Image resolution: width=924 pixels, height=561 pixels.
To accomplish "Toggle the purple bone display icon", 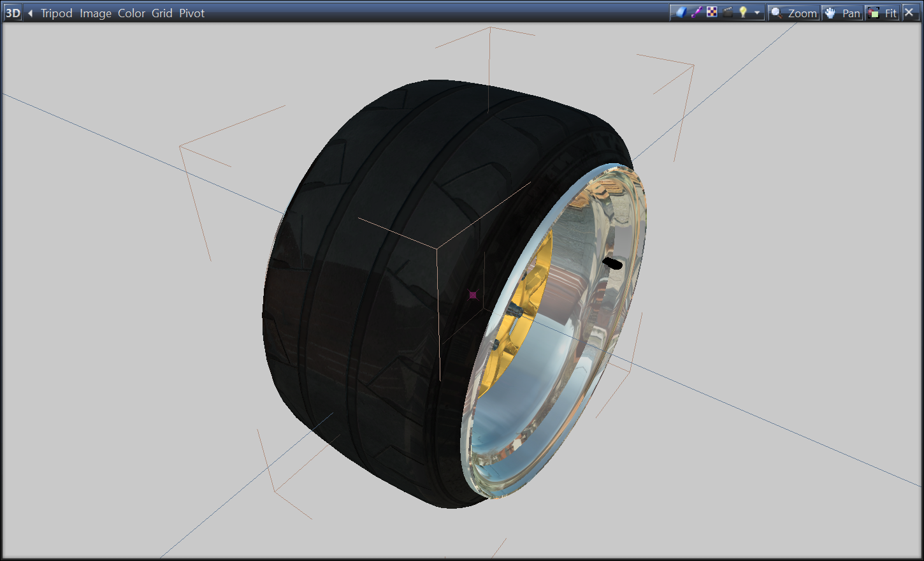I will tap(697, 12).
